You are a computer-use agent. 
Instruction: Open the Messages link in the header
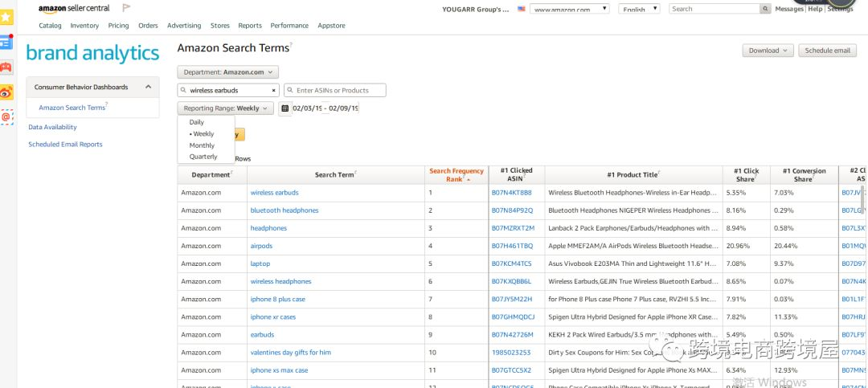click(789, 9)
